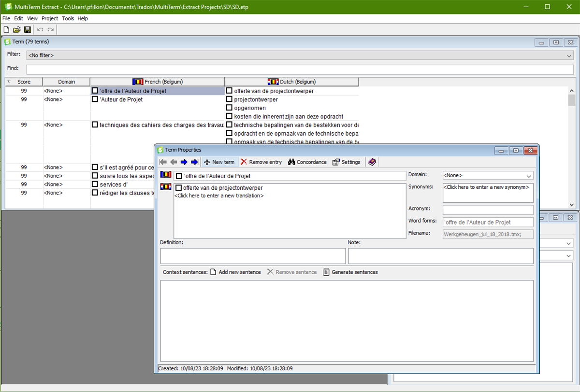Click the Dutch (Belgium) column header

pos(291,82)
